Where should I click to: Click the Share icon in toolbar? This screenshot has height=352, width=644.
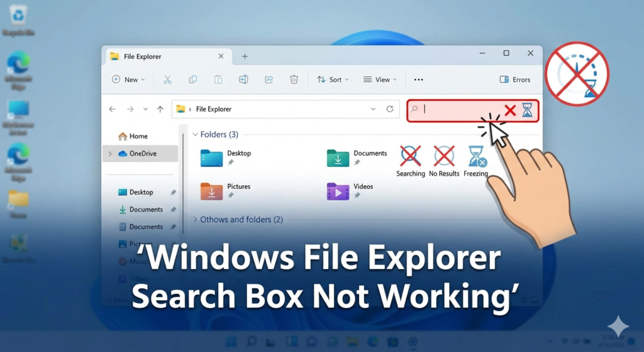click(269, 79)
